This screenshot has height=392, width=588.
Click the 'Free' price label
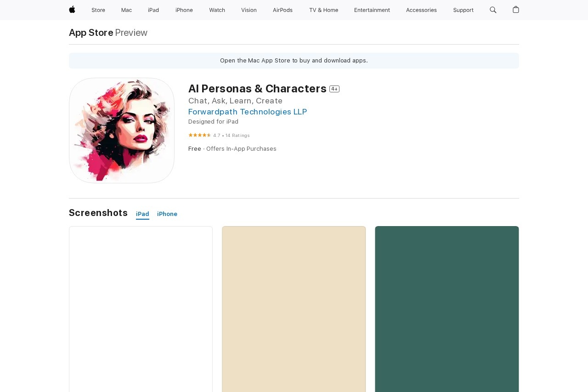(x=195, y=149)
